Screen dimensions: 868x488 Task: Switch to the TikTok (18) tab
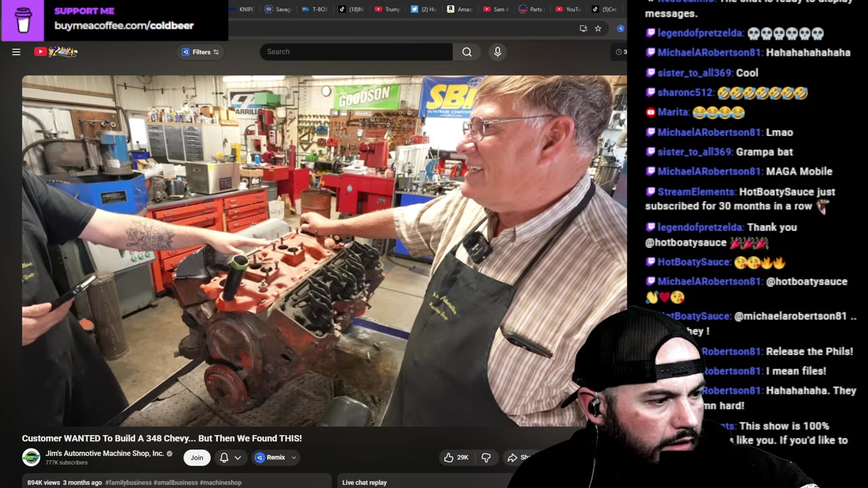point(351,9)
